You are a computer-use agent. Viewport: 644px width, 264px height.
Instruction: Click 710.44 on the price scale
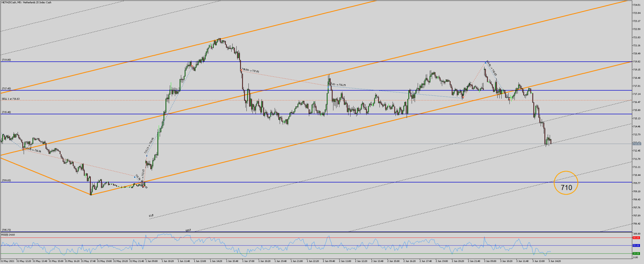(x=636, y=175)
